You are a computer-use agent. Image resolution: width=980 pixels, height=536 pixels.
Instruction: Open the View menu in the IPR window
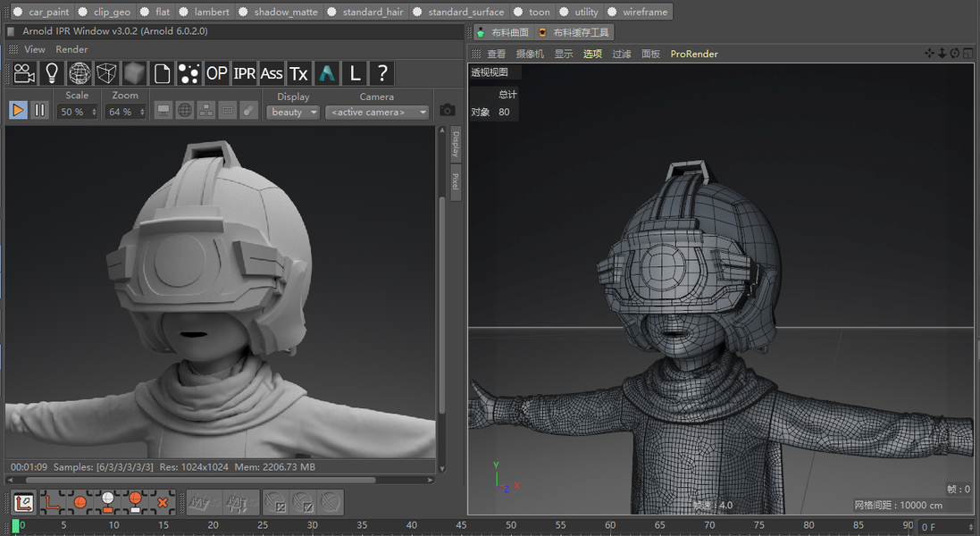(x=34, y=49)
